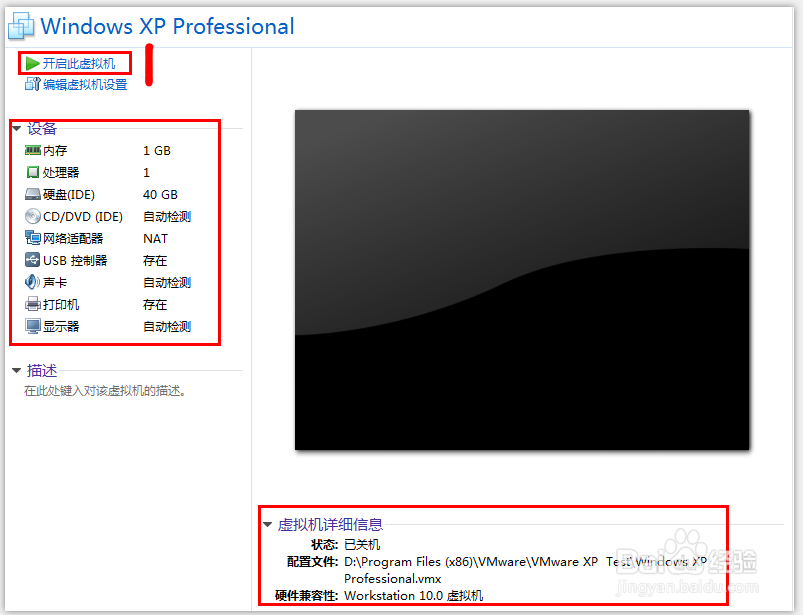Select the 硬盘(IDE) device label

tap(69, 195)
